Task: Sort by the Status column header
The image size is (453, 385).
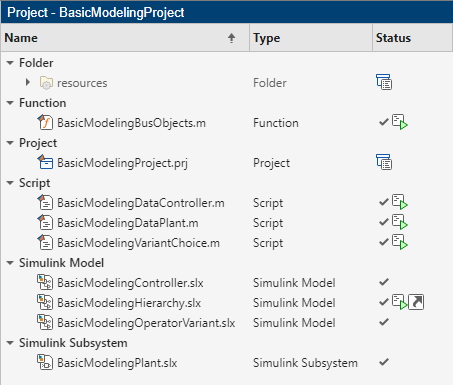Action: point(412,38)
